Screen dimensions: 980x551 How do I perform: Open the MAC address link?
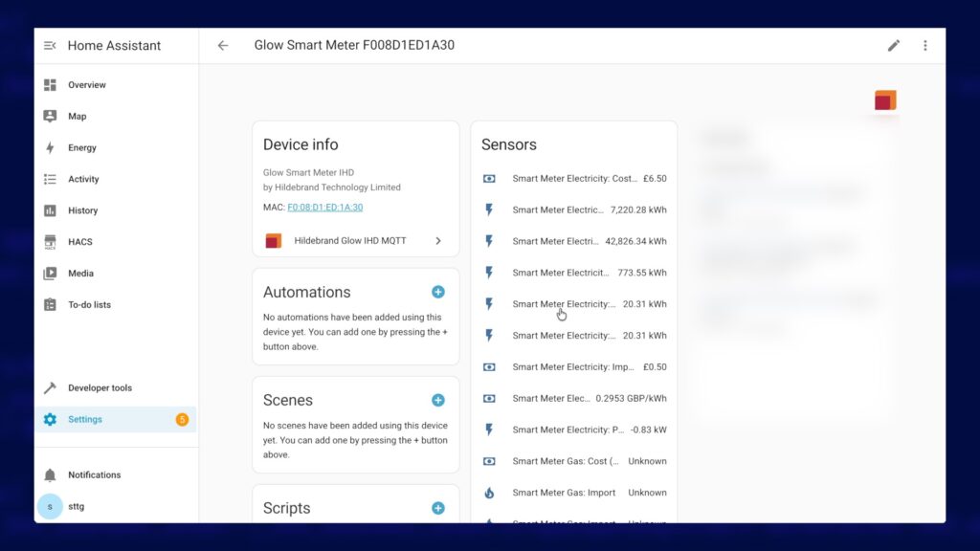tap(324, 207)
